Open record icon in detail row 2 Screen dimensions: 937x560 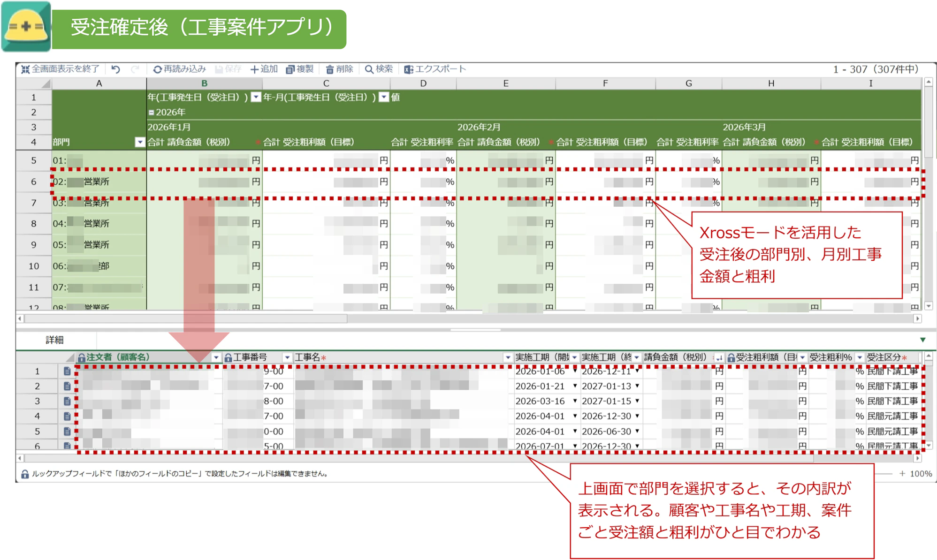pos(67,386)
